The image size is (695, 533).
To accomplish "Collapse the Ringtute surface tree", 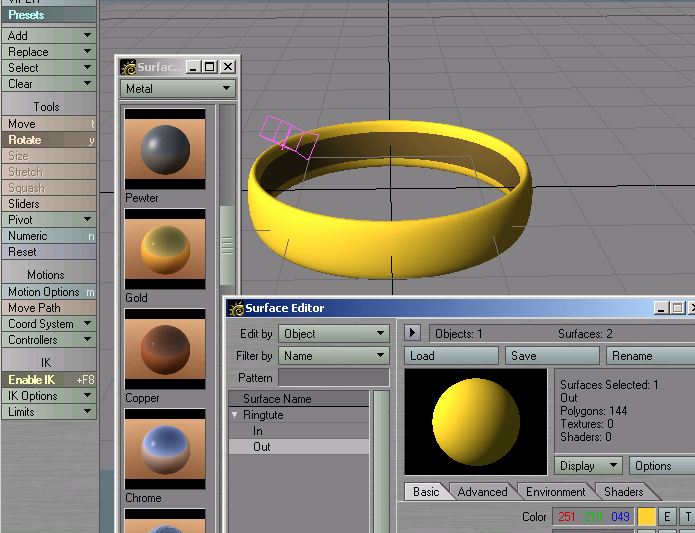I will (234, 415).
